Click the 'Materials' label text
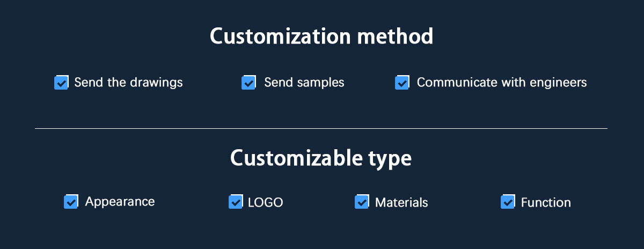Viewport: 644px width, 249px height. pyautogui.click(x=401, y=202)
